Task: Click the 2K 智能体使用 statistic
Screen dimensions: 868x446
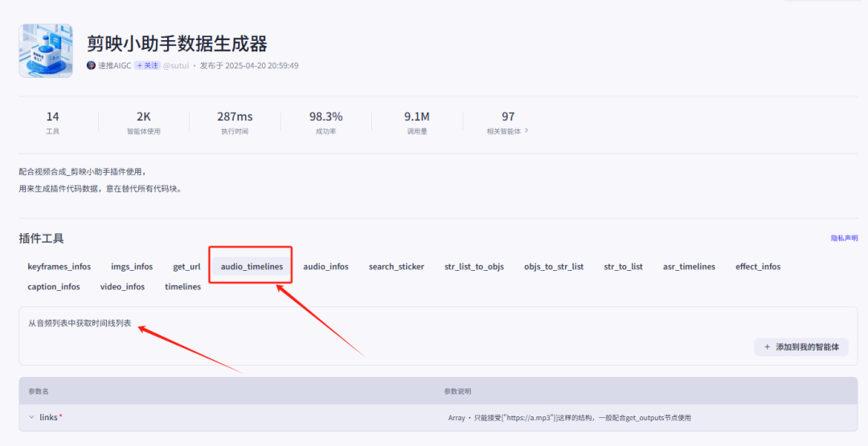Action: click(143, 123)
